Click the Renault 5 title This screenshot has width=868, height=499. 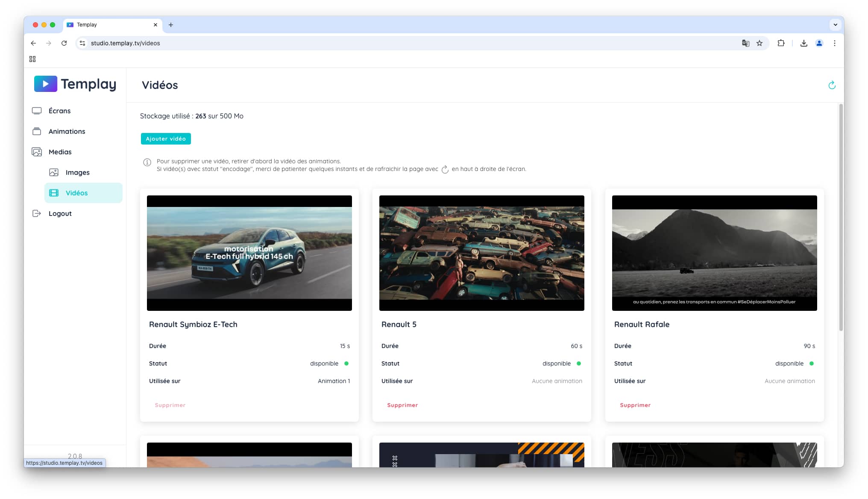[x=399, y=325]
